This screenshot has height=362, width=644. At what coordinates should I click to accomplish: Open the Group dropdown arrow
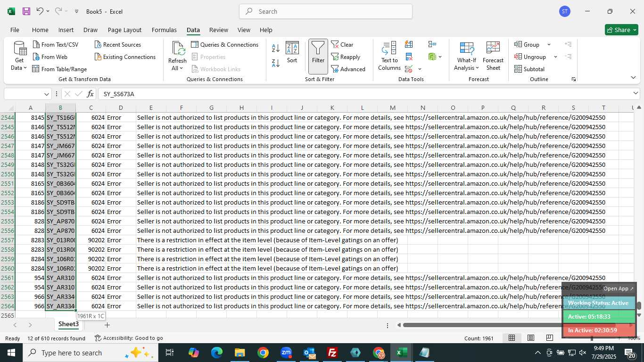click(549, 44)
